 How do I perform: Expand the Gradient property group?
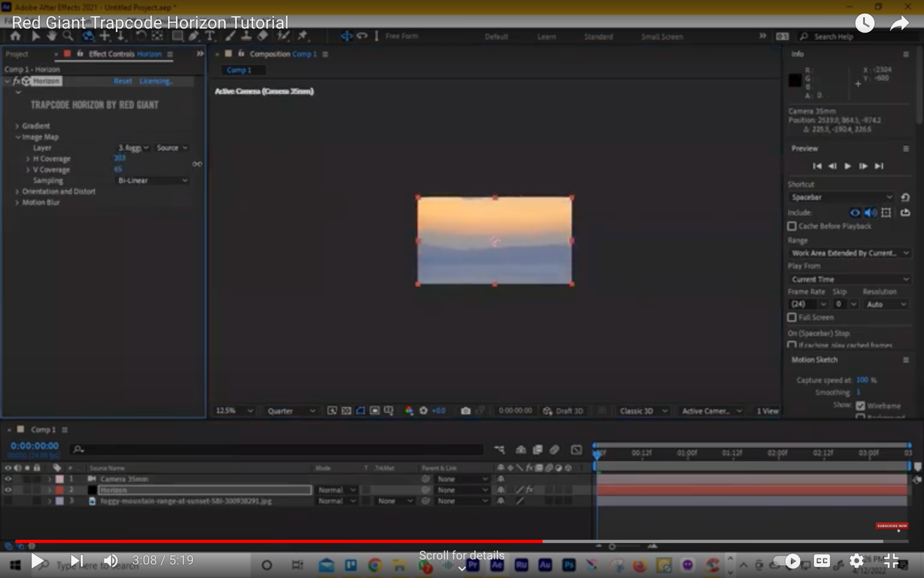pyautogui.click(x=17, y=126)
